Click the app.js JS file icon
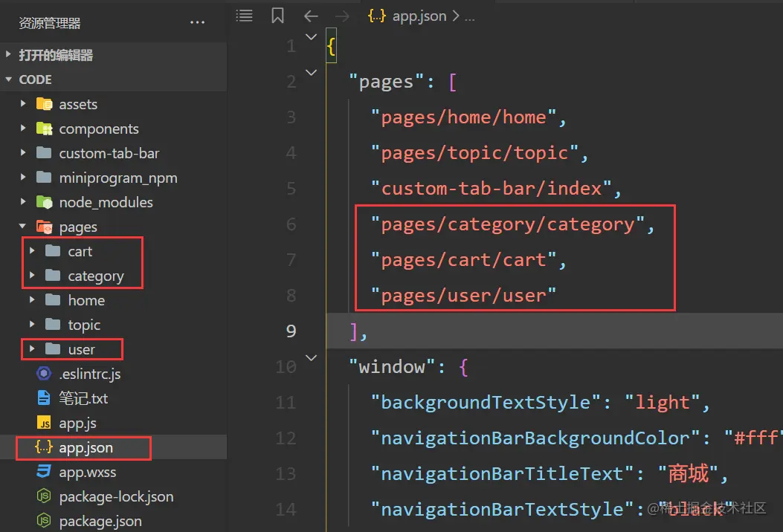783x532 pixels. pos(44,423)
